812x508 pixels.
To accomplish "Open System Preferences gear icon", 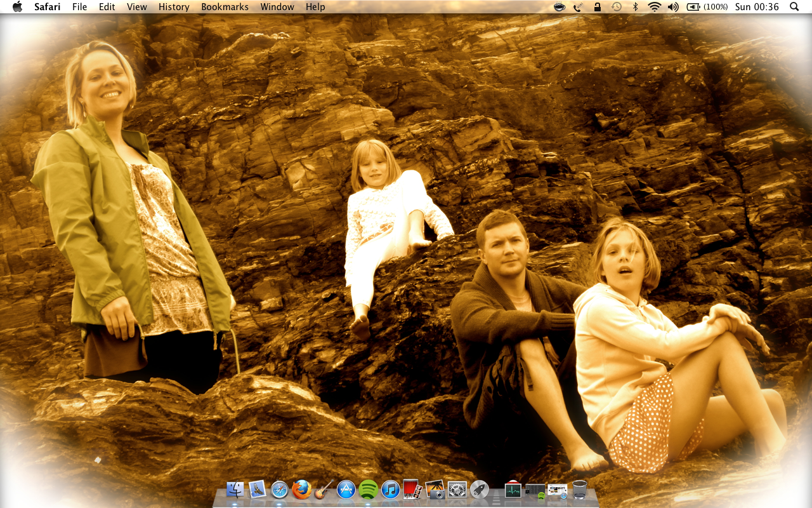I will pos(457,490).
